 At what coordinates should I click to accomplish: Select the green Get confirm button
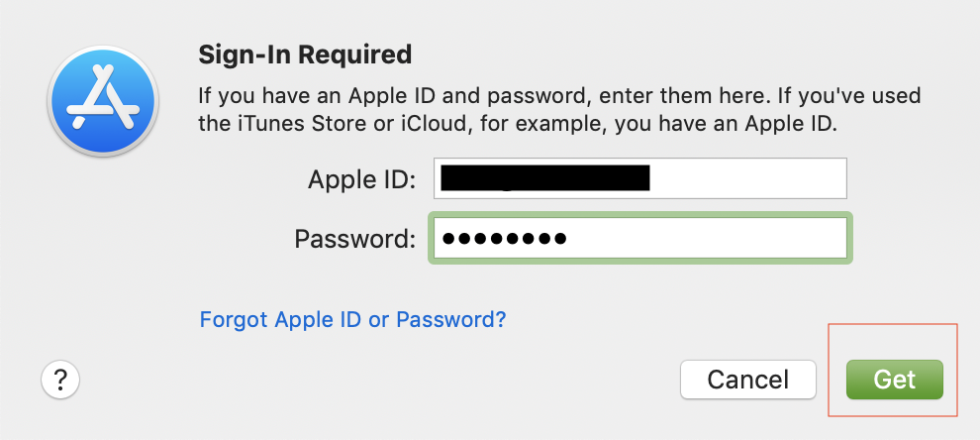895,380
